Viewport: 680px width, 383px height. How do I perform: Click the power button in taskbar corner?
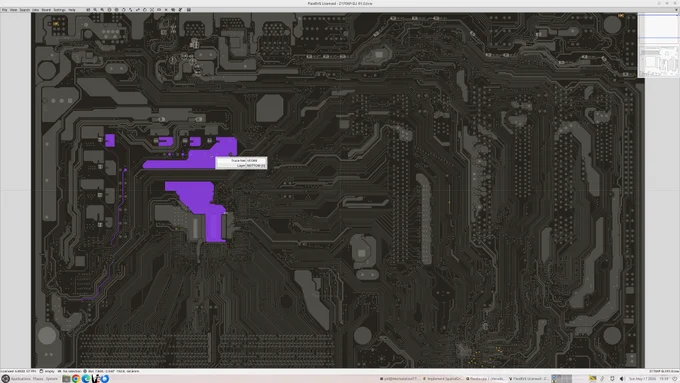click(x=674, y=379)
